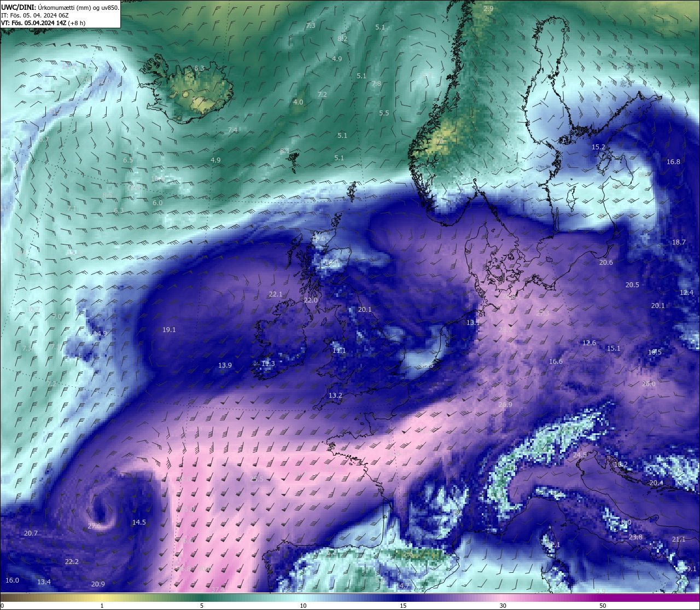This screenshot has width=700, height=610.
Task: Click the map value "6.5"
Action: pyautogui.click(x=128, y=160)
